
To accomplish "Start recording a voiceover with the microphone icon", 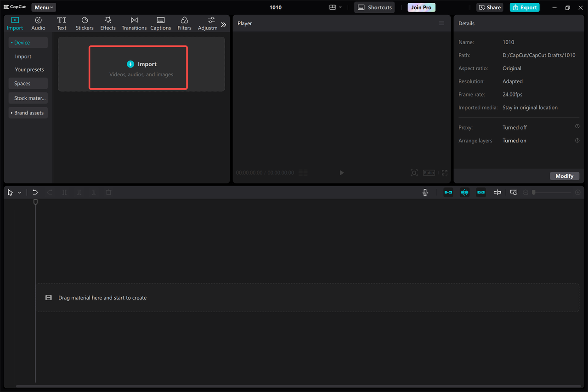I will point(425,192).
